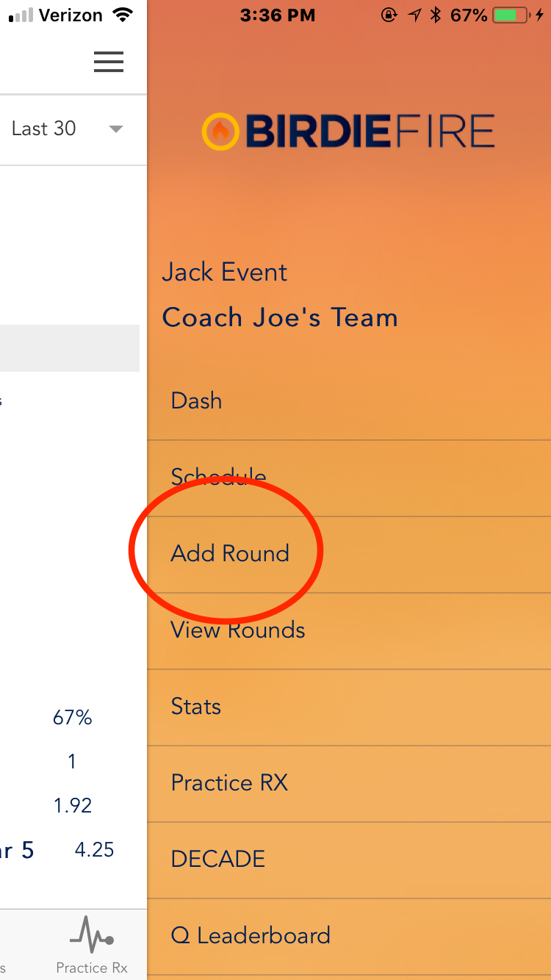
Task: Go to View Rounds
Action: point(238,630)
